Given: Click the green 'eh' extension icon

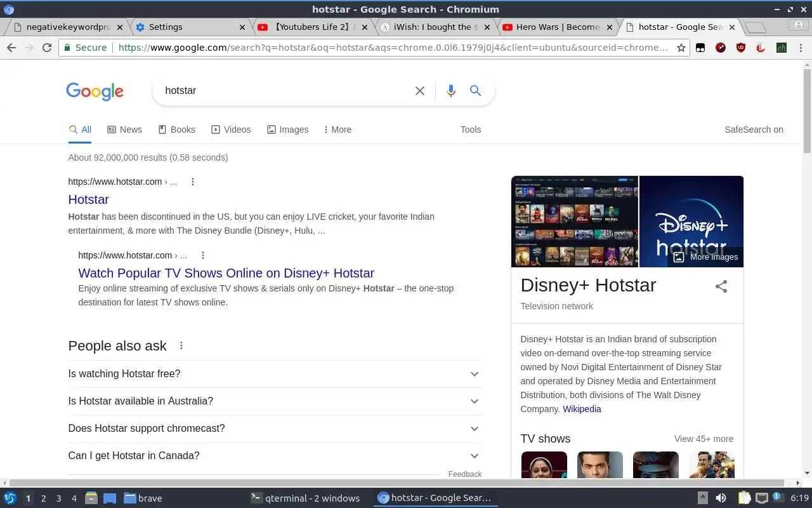Looking at the screenshot, I should tap(782, 48).
